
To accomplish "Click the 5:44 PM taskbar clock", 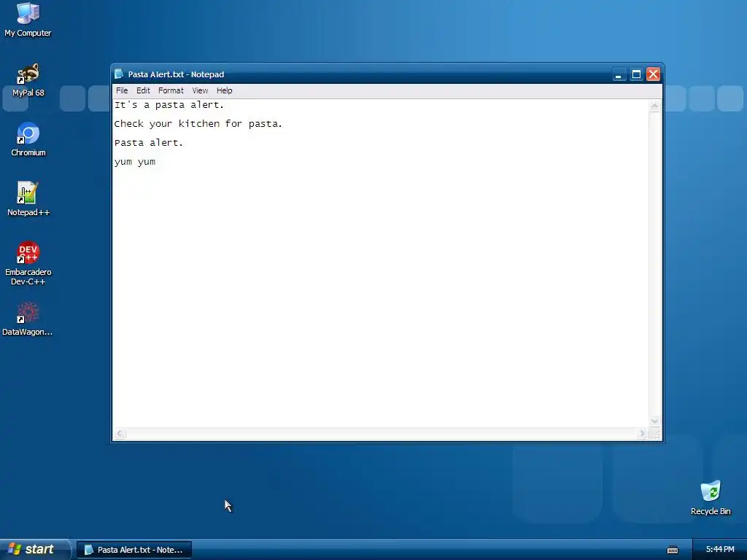I will point(720,550).
